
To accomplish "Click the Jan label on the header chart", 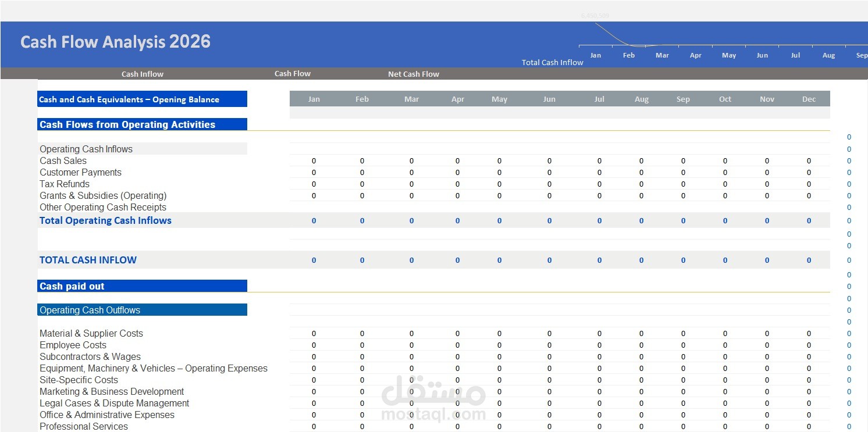I will [596, 55].
